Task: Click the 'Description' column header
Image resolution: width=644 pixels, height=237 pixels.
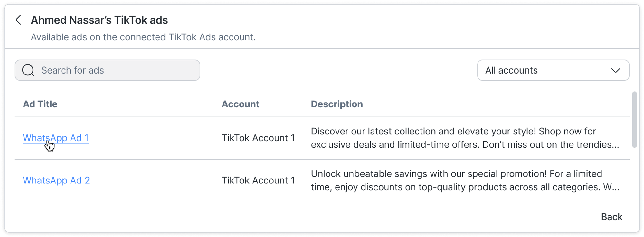Action: point(336,104)
